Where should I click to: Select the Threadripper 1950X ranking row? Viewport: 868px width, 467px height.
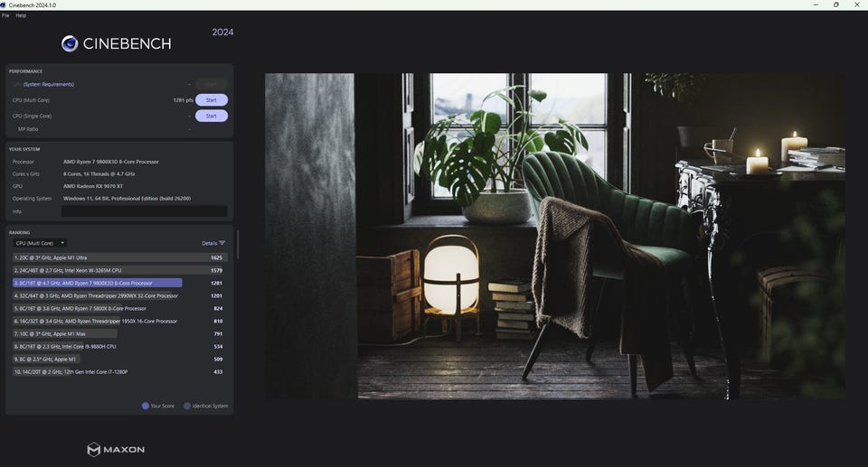pos(119,322)
